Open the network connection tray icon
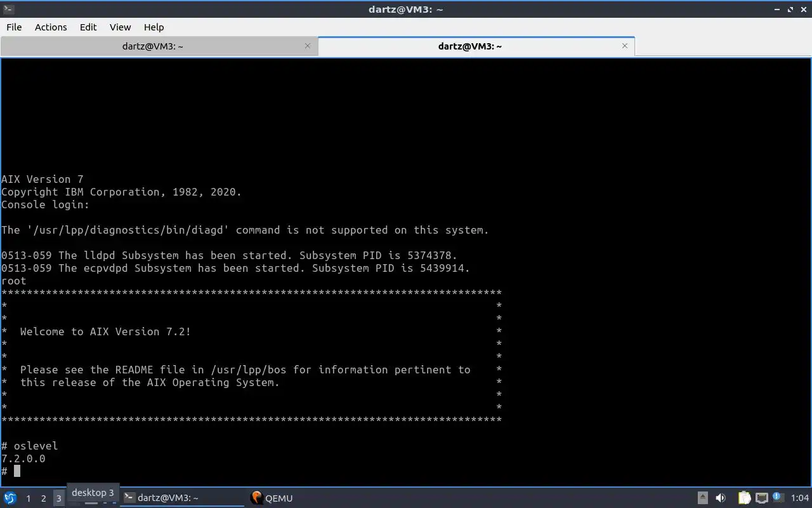The width and height of the screenshot is (812, 508). [762, 498]
